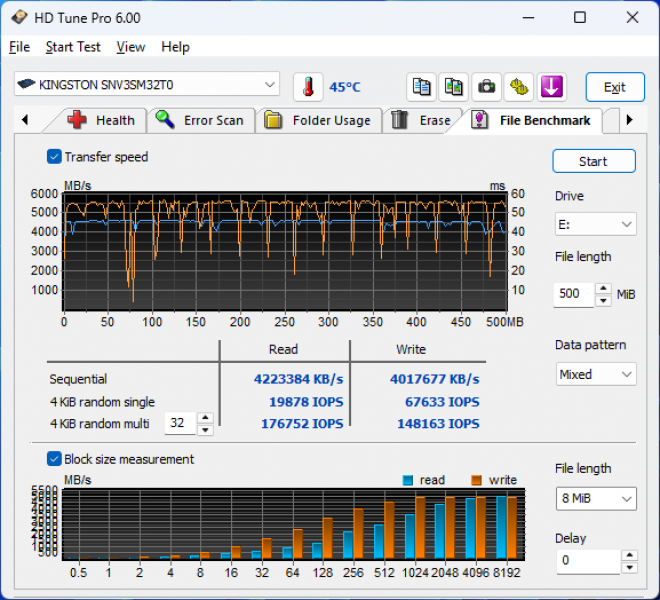Click the copy text to clipboard icon
The image size is (660, 600).
pos(422,87)
